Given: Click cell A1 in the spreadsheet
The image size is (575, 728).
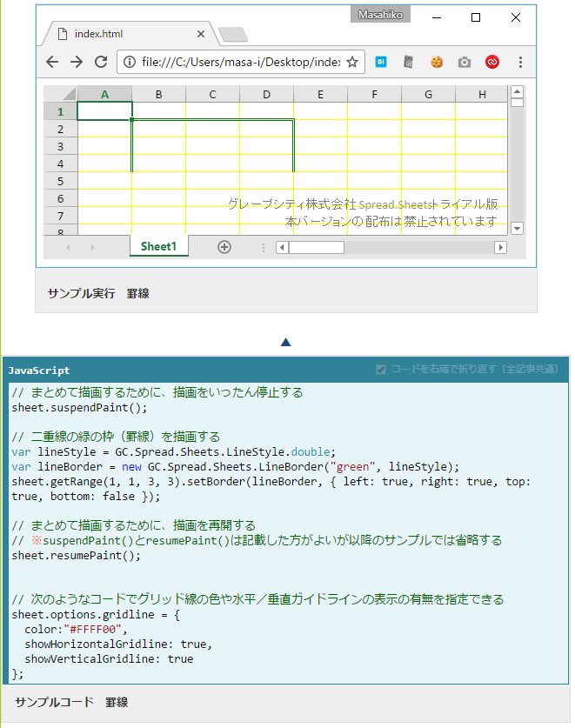Looking at the screenshot, I should [105, 111].
